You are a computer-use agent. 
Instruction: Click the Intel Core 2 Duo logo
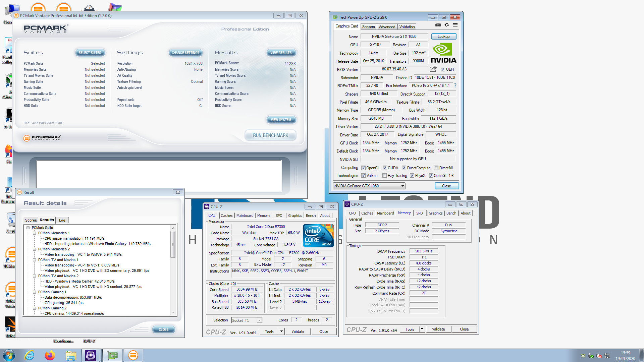tap(318, 235)
